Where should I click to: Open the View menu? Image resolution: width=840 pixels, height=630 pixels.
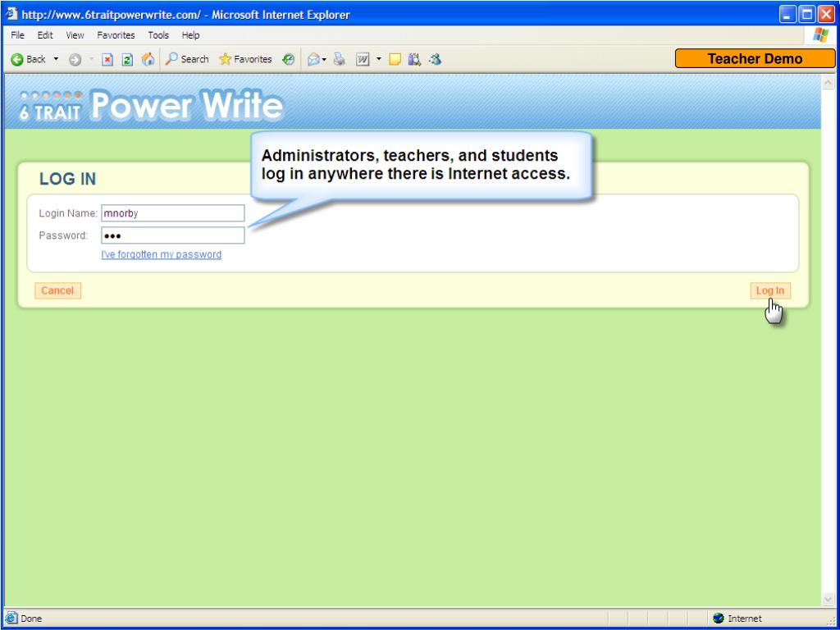tap(75, 35)
